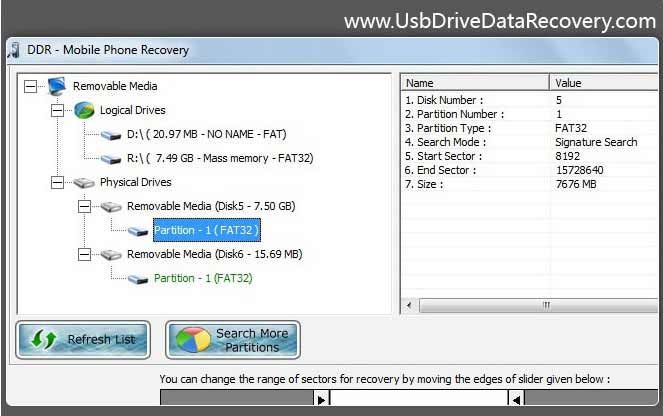
Task: Select D:\ 20.97 MB NO NAME FAT drive
Action: [x=206, y=134]
